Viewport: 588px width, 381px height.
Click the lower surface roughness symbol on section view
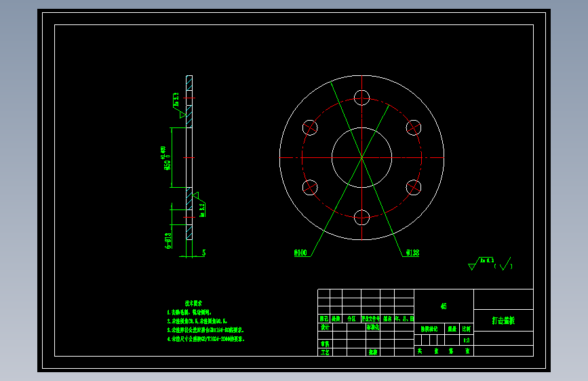point(199,204)
